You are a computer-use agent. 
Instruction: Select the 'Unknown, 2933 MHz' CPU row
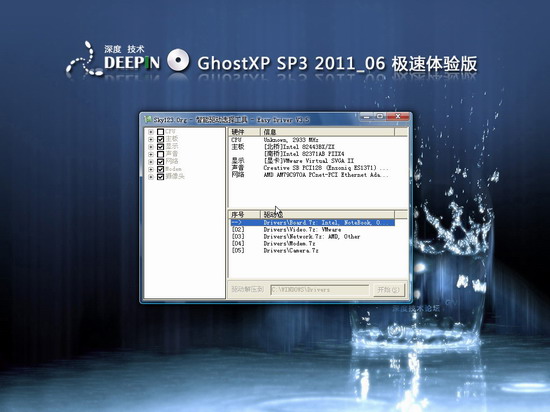[x=312, y=140]
